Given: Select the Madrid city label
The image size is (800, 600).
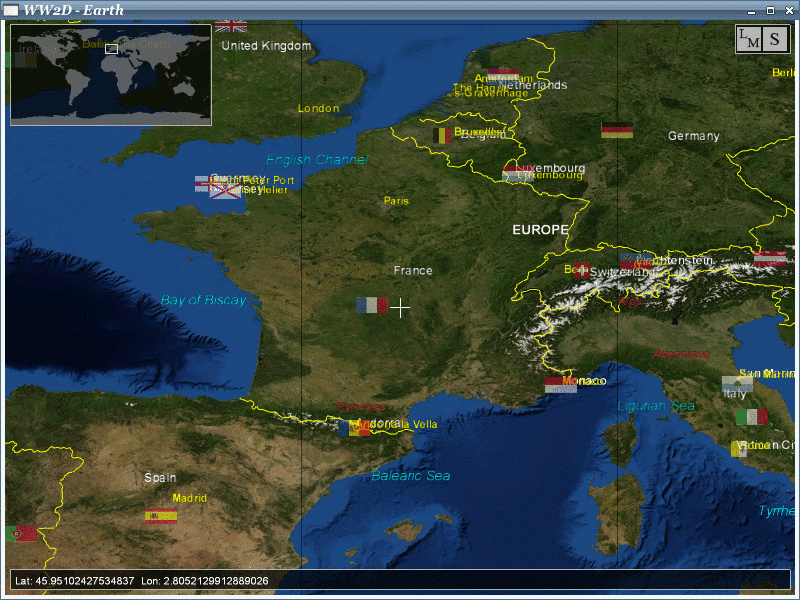Looking at the screenshot, I should coord(189,498).
